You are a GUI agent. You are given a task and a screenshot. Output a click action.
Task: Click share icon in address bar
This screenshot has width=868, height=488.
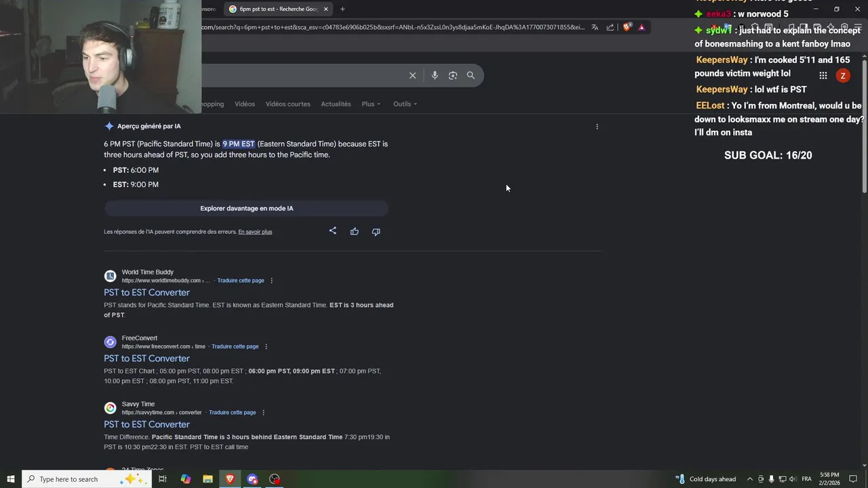[x=610, y=27]
